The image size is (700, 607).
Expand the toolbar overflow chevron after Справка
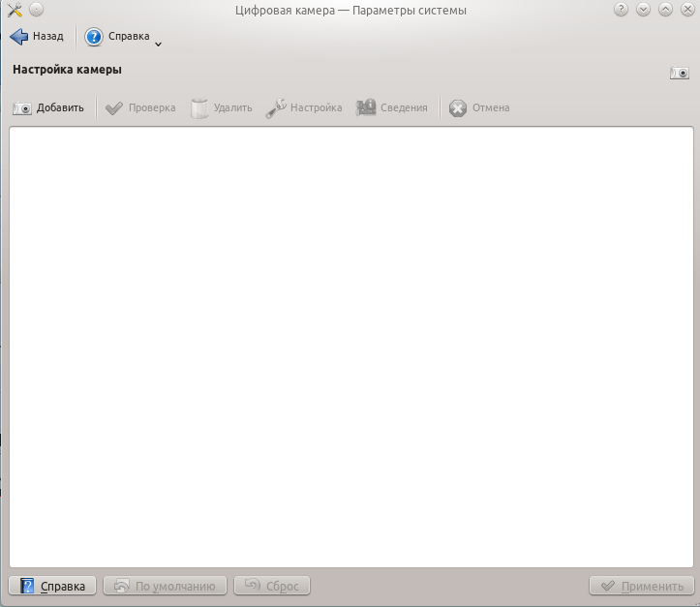[x=158, y=44]
